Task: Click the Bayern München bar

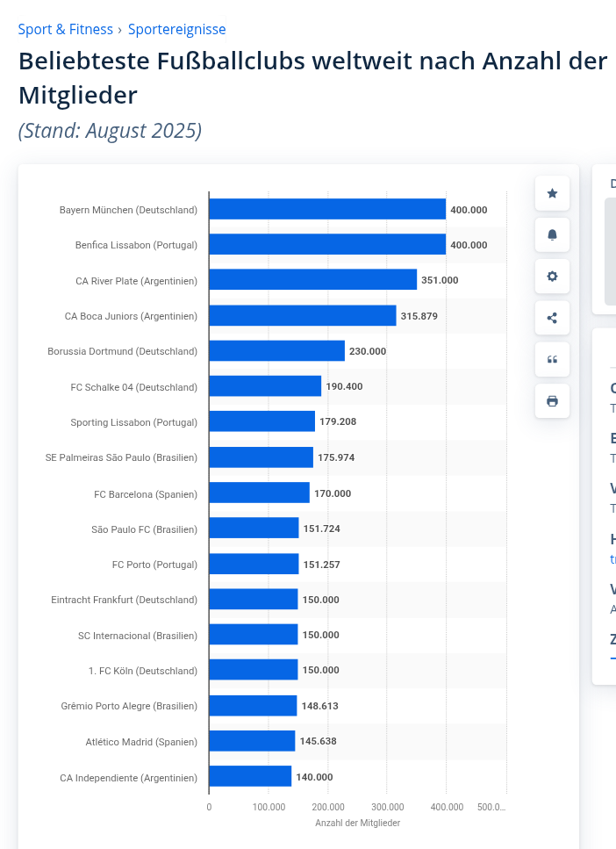Action: [x=327, y=210]
